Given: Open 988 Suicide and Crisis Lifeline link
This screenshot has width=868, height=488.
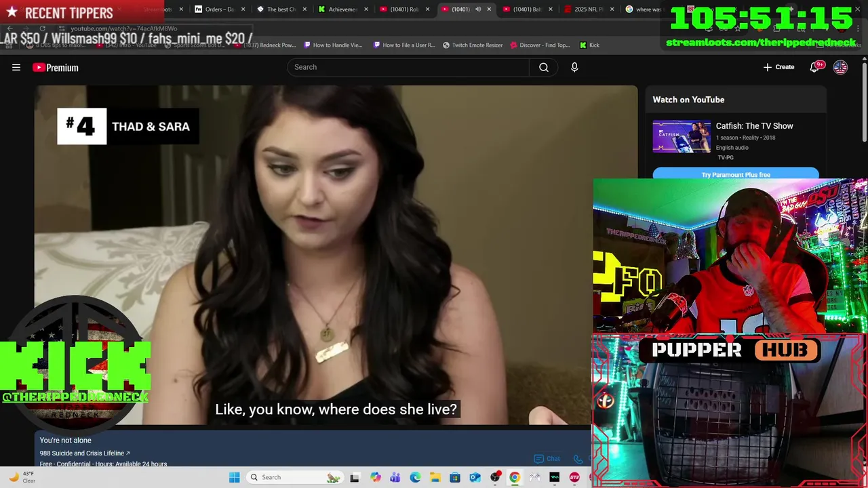Looking at the screenshot, I should (x=85, y=453).
